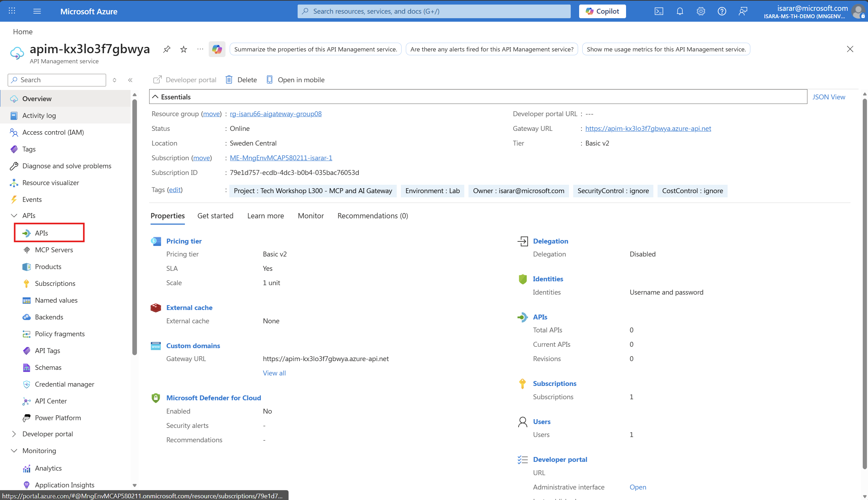Open the portal hamburger menu

(37, 11)
